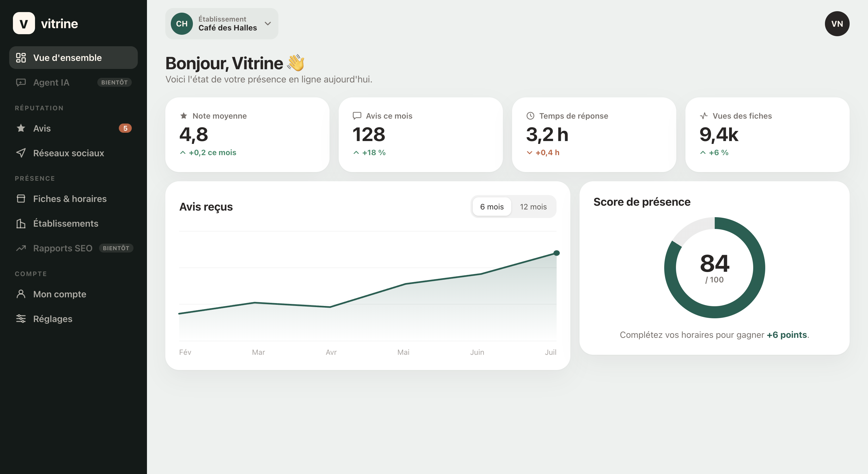Screen dimensions: 868x474
Task: Open the Café des Halles establishment dropdown
Action: pyautogui.click(x=222, y=24)
